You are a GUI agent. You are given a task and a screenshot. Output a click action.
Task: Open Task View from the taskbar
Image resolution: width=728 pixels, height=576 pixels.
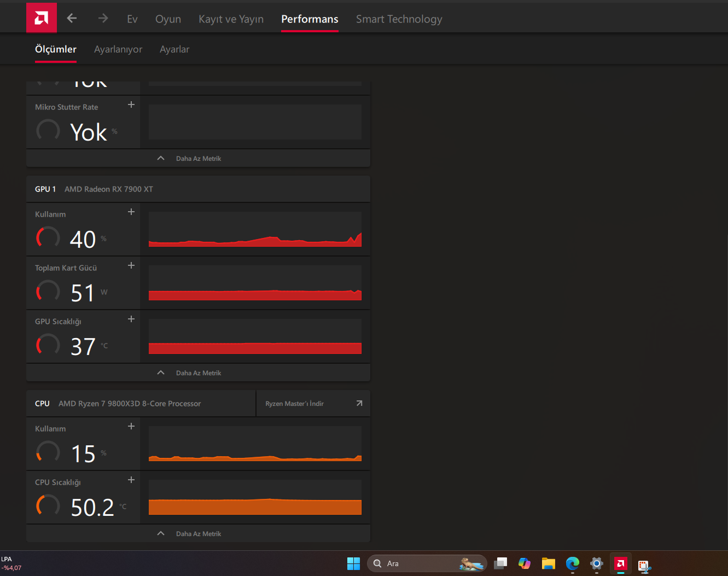(x=500, y=563)
